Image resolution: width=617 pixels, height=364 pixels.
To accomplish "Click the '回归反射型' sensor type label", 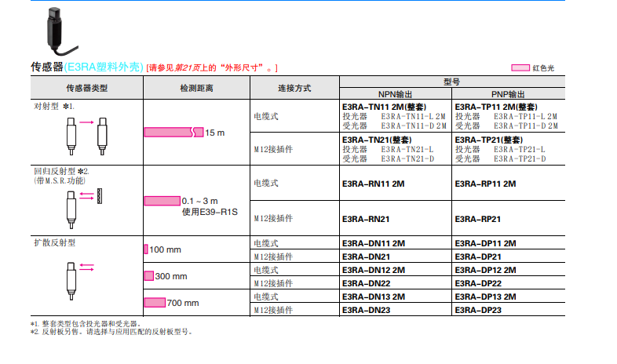I will pyautogui.click(x=55, y=171).
